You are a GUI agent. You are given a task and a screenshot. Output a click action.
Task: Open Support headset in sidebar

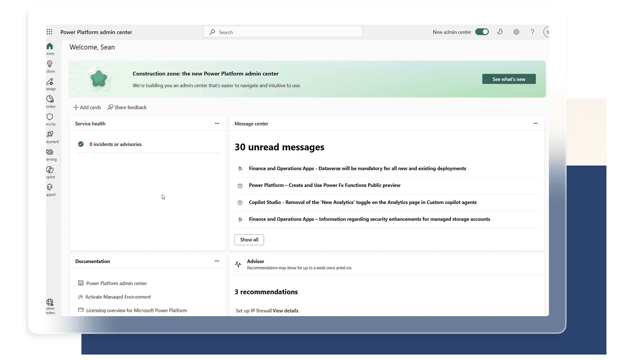[x=50, y=190]
